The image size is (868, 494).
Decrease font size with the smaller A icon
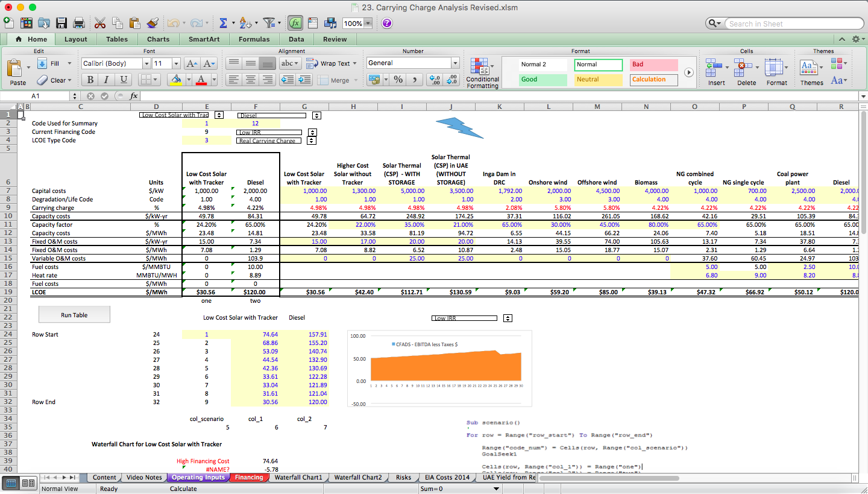coord(209,63)
